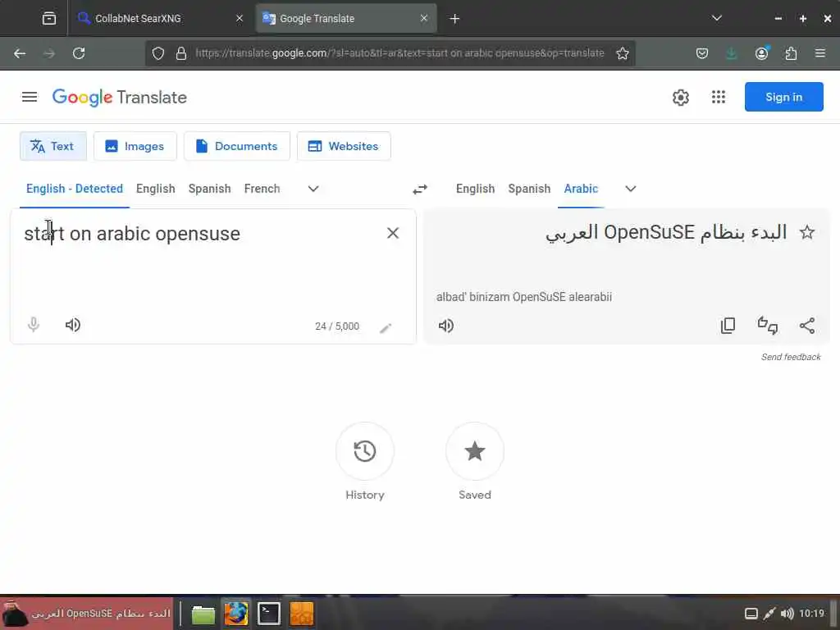Viewport: 840px width, 630px height.
Task: Swap source and target languages
Action: [x=420, y=189]
